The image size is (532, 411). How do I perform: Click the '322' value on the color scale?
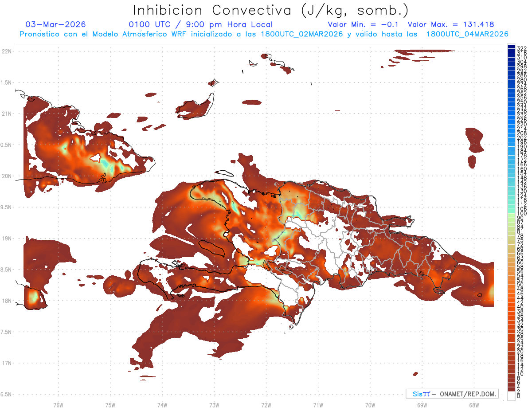tap(521, 48)
